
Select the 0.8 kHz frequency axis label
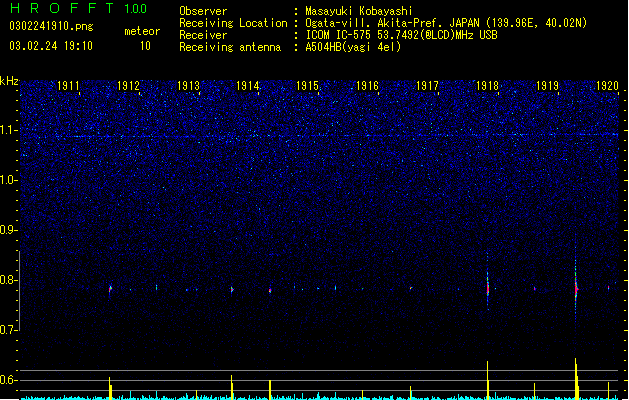tap(8, 280)
